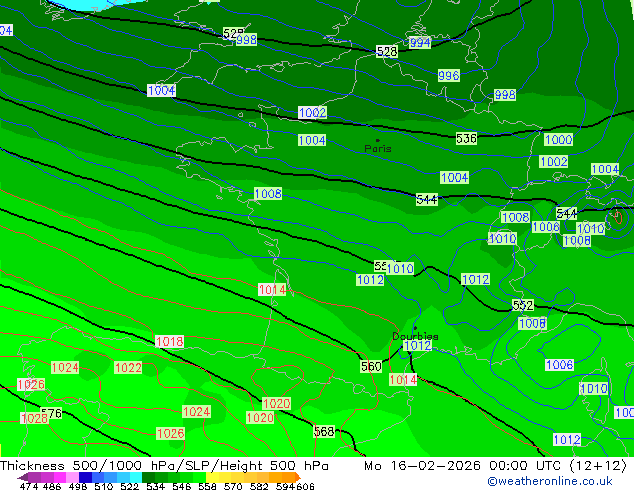The image size is (634, 490).
Task: Select the first bright yellow legend swatch
Action: 213,477
